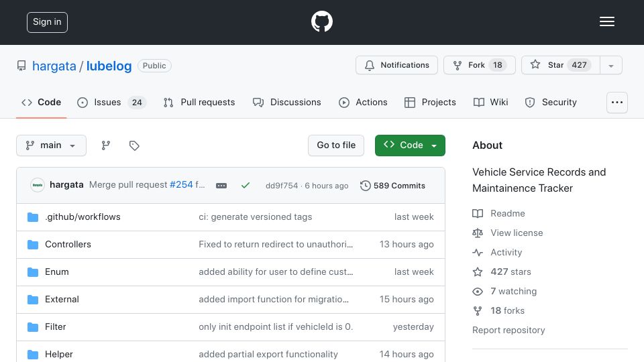The width and height of the screenshot is (644, 362).
Task: View the 7 watching link
Action: [x=504, y=292]
